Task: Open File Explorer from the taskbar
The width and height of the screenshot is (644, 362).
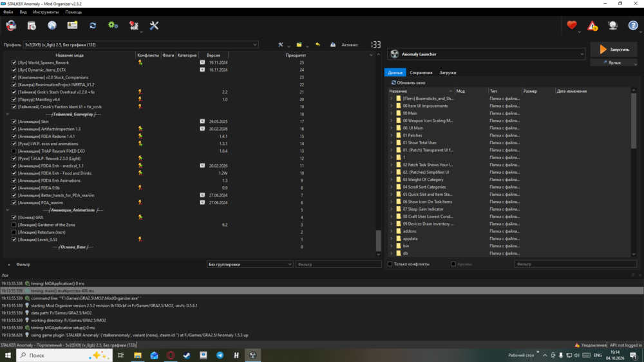Action: point(138,356)
